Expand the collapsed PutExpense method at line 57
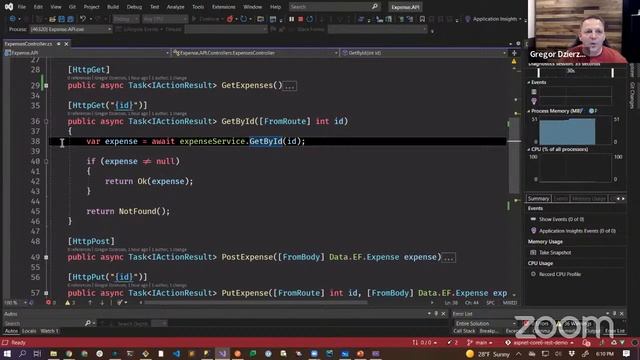640x360 pixels. pyautogui.click(x=46, y=293)
